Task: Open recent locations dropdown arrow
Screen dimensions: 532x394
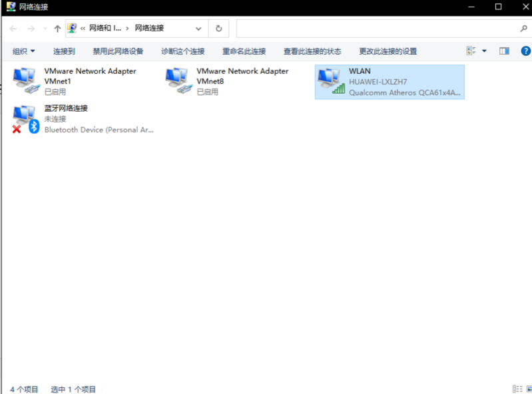Action: point(45,29)
